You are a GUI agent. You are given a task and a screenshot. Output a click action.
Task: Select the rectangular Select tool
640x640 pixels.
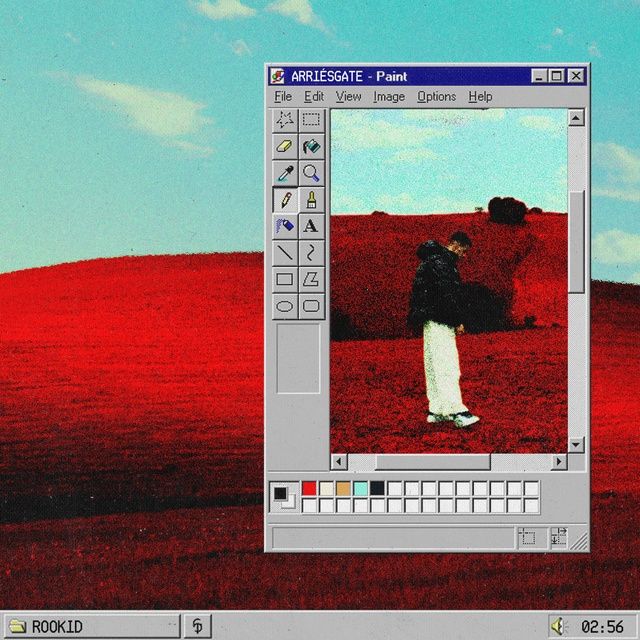point(311,120)
